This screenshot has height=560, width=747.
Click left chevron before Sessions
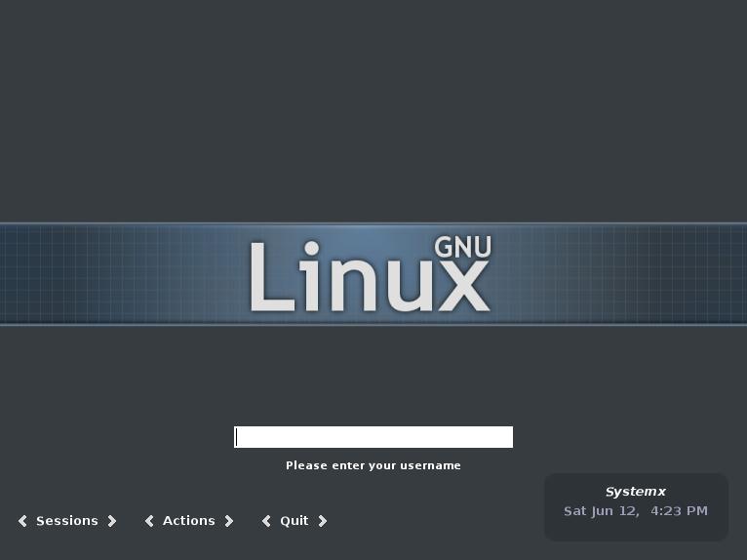point(22,521)
